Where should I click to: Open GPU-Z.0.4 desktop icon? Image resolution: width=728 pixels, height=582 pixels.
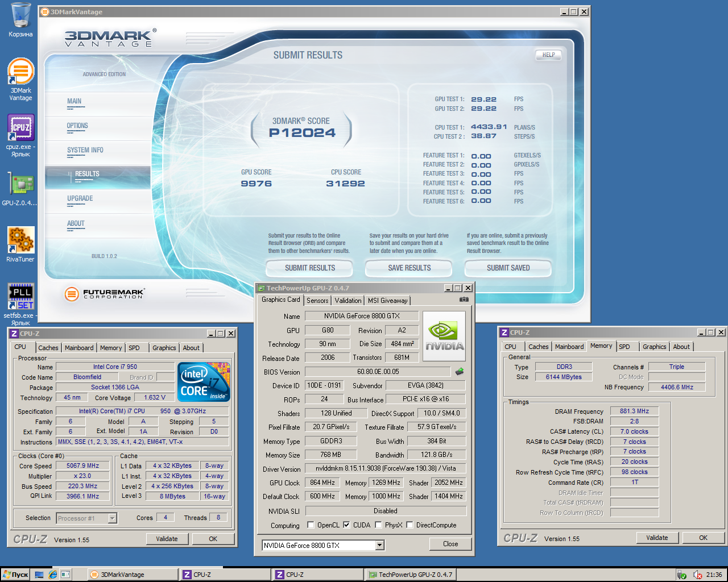pyautogui.click(x=20, y=189)
